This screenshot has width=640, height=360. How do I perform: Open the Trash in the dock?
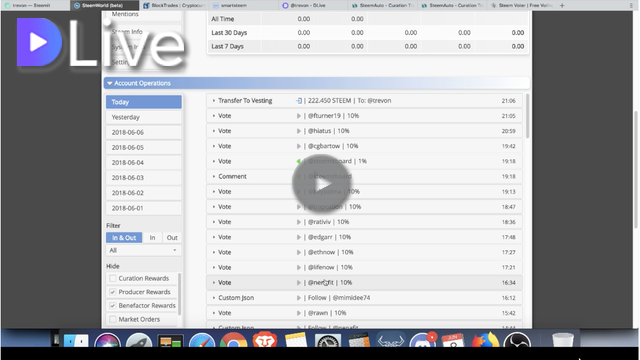562,340
